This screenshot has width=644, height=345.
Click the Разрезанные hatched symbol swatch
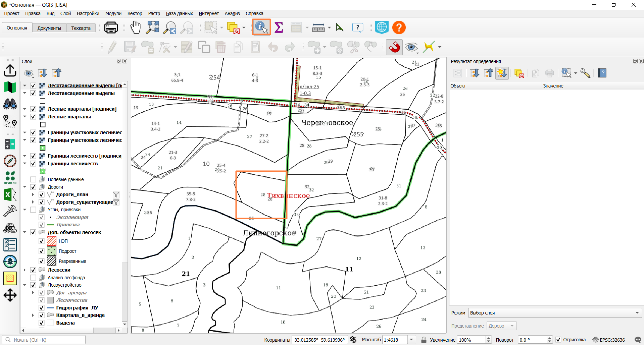52,261
